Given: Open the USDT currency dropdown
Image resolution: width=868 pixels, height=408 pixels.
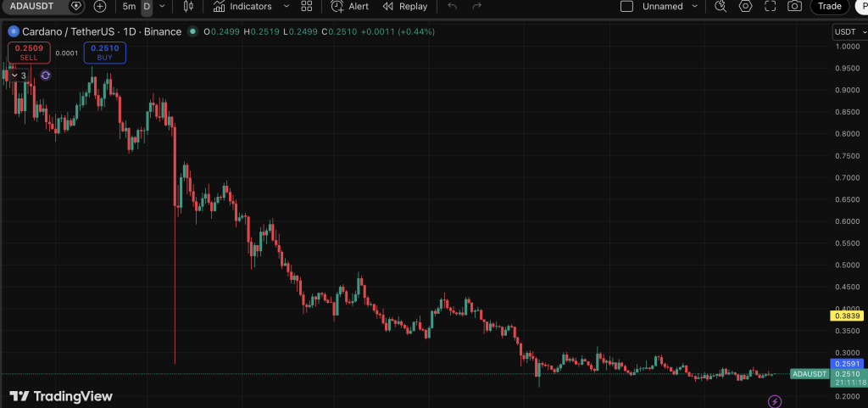Looking at the screenshot, I should (x=849, y=32).
